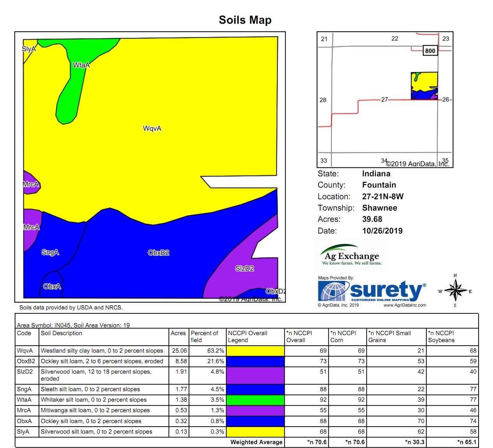
Task: Click the small field thumbnail in locator map
Action: click(424, 86)
